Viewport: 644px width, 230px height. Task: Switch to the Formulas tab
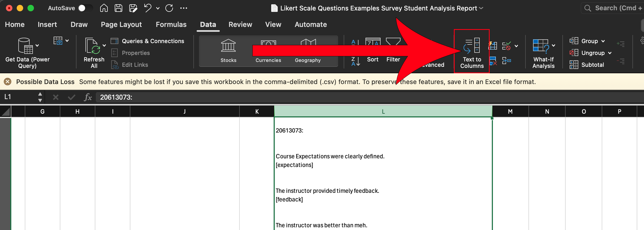(x=171, y=25)
